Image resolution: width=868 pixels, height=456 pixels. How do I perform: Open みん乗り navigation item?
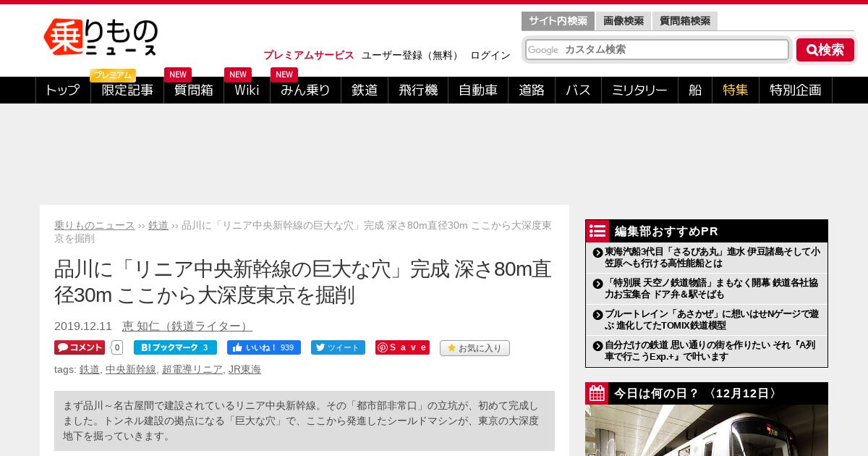click(305, 90)
